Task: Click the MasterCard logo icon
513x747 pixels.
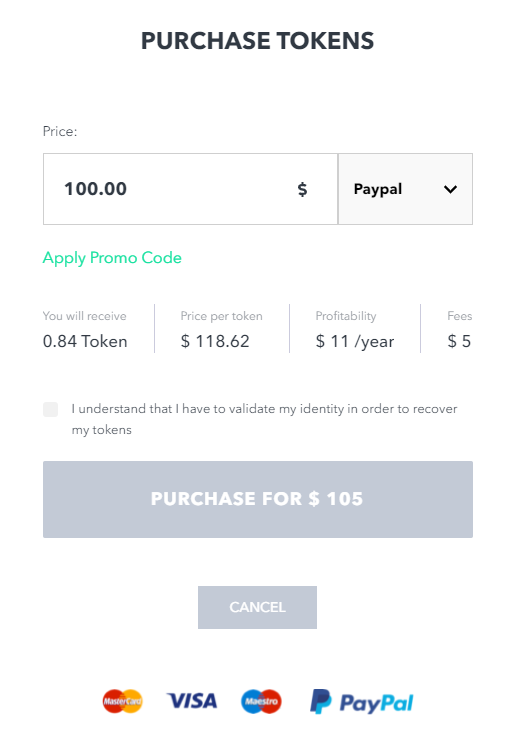Action: (122, 701)
